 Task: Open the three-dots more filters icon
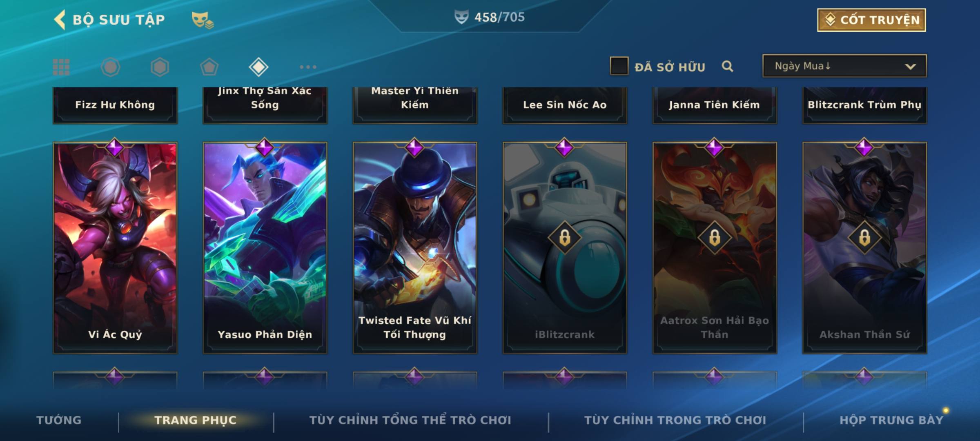pos(308,67)
